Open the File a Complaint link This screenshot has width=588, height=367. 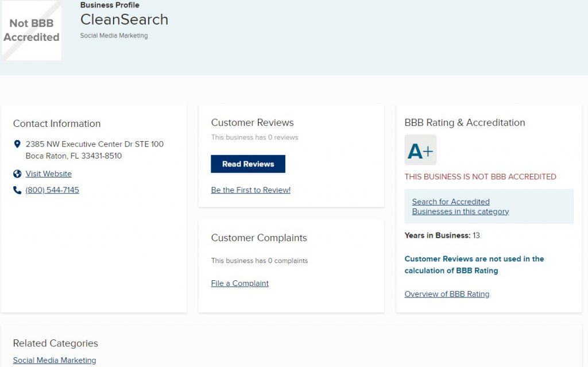(x=239, y=283)
